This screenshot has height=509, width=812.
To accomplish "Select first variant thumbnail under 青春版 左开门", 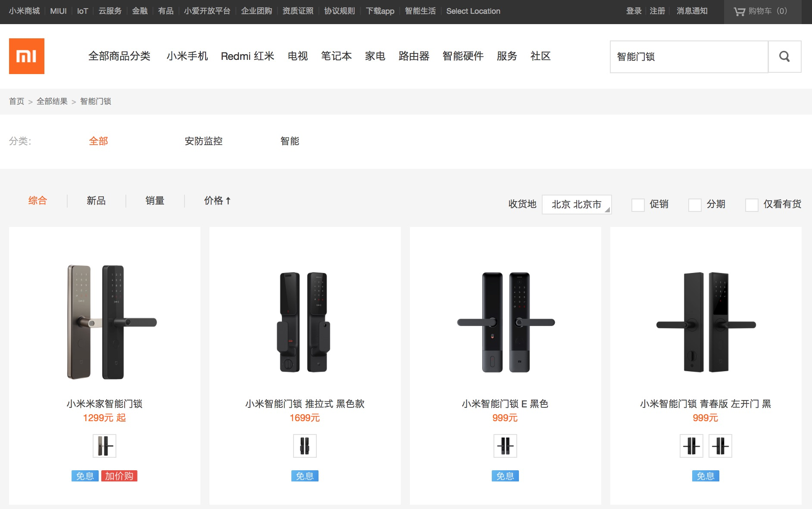I will 691,446.
